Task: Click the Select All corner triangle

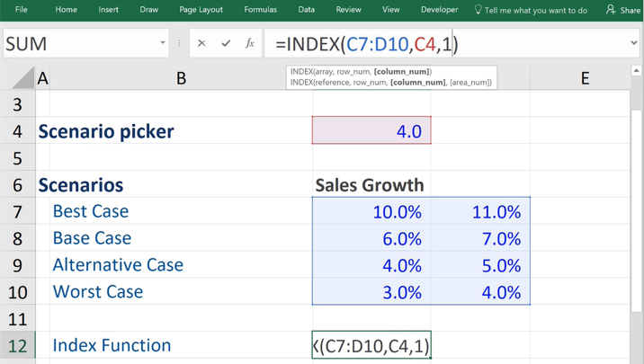Action: pos(22,78)
